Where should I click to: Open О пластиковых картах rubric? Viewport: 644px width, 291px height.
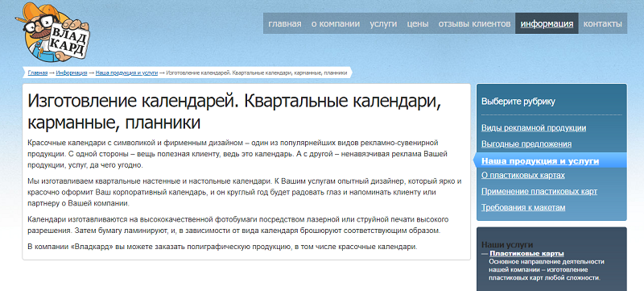pyautogui.click(x=522, y=176)
